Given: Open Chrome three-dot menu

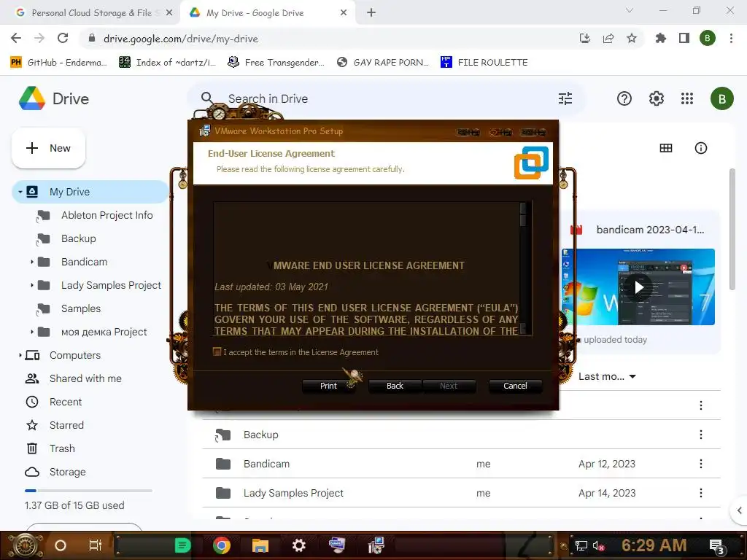Looking at the screenshot, I should pyautogui.click(x=731, y=38).
